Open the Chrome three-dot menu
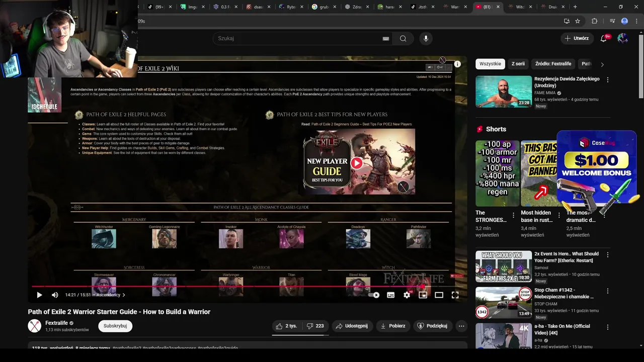644x362 pixels. pyautogui.click(x=636, y=21)
